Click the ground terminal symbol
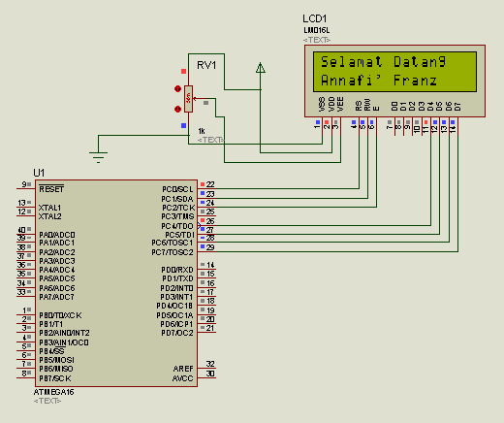The image size is (504, 423). point(98,157)
